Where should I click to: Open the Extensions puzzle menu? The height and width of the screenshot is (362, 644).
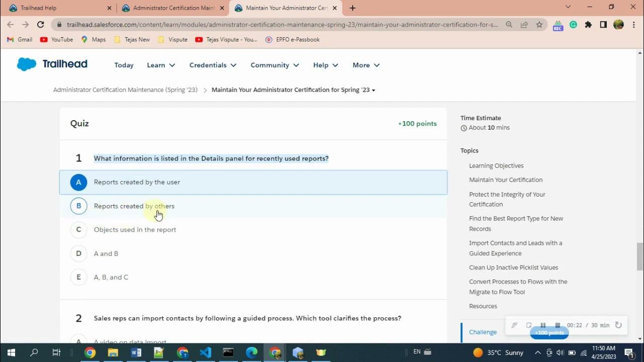tap(588, 24)
